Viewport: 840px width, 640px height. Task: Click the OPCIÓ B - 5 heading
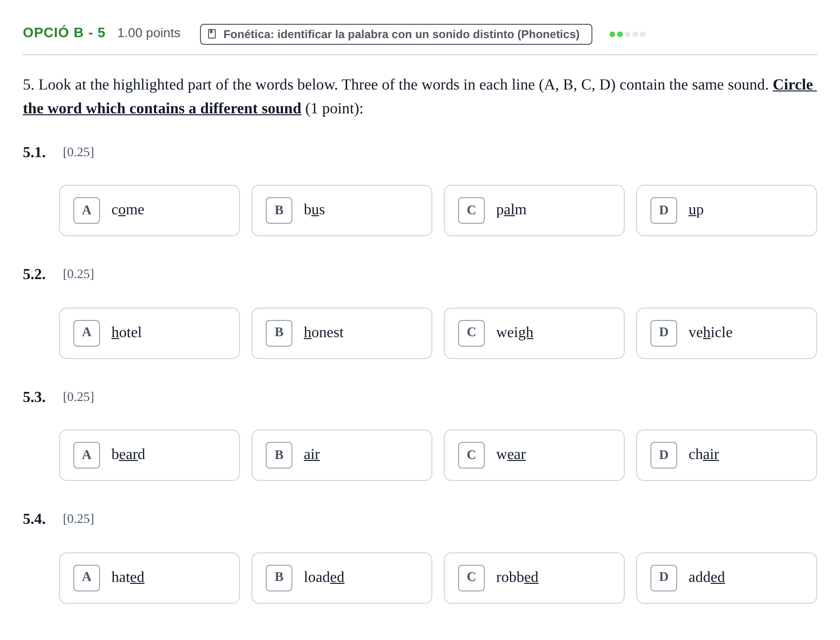coord(64,32)
